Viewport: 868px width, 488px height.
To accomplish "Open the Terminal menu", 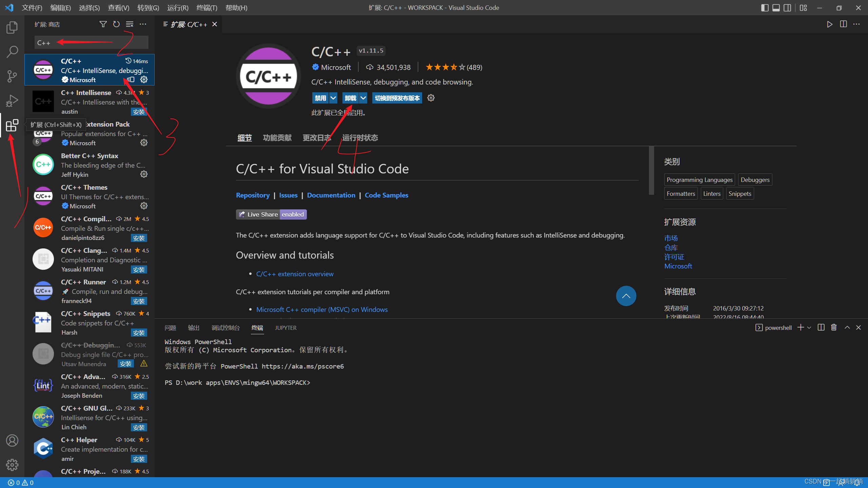I will (x=207, y=7).
